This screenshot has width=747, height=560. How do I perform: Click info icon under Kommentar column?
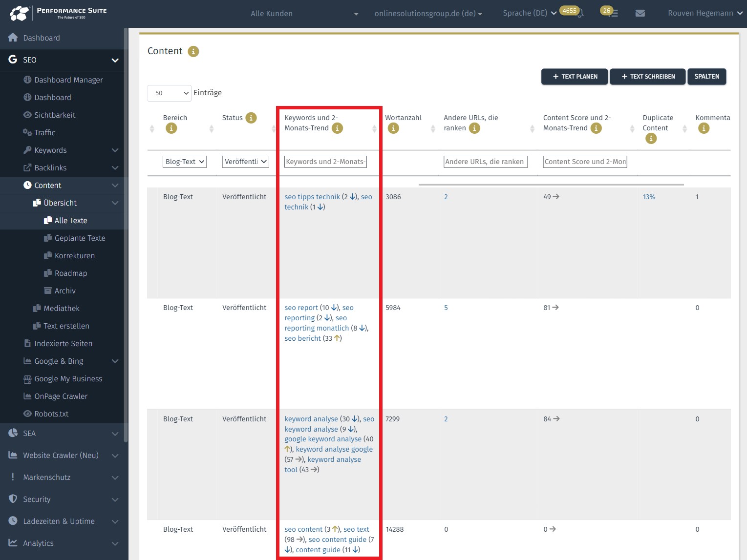pyautogui.click(x=704, y=128)
